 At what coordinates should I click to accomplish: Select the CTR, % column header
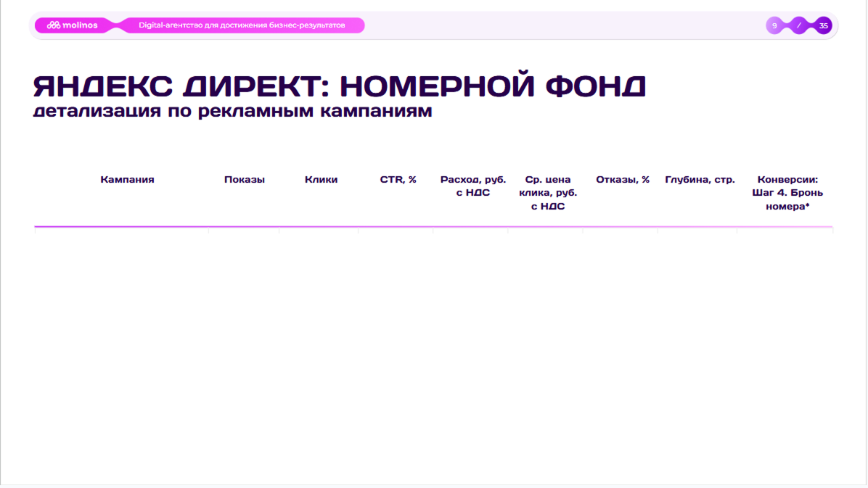pos(398,179)
